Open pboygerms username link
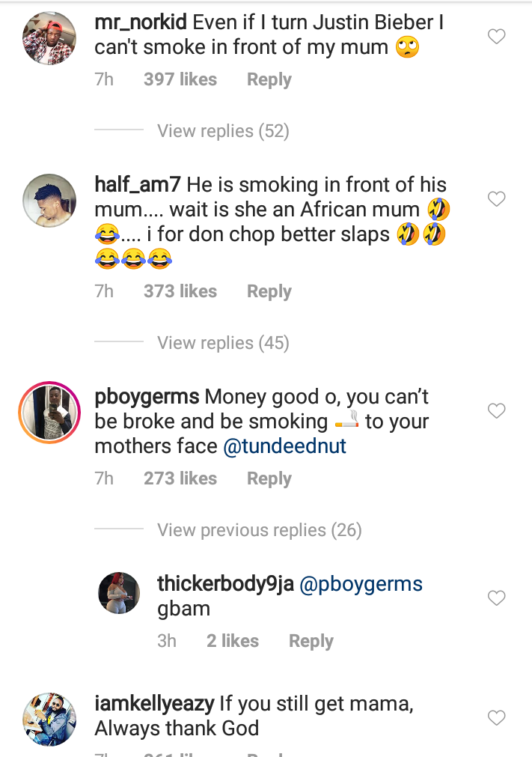 147,397
